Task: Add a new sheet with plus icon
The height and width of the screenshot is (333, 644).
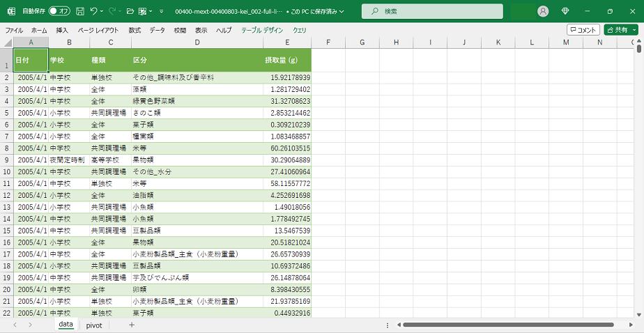Action: pyautogui.click(x=131, y=325)
